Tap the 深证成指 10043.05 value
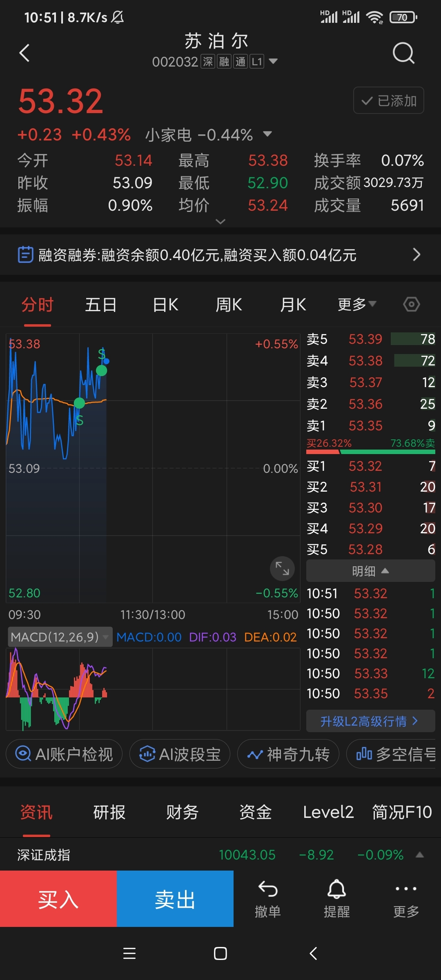 click(x=247, y=855)
